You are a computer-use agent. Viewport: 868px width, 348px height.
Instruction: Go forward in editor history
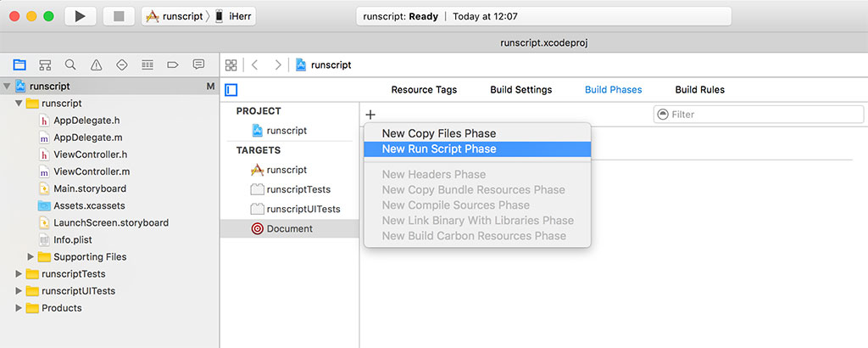coord(278,65)
